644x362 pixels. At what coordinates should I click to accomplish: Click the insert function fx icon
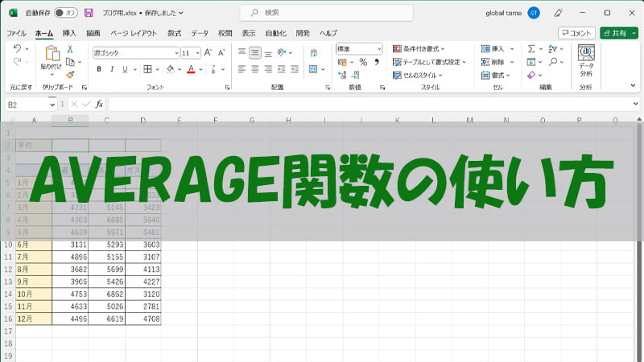click(99, 104)
